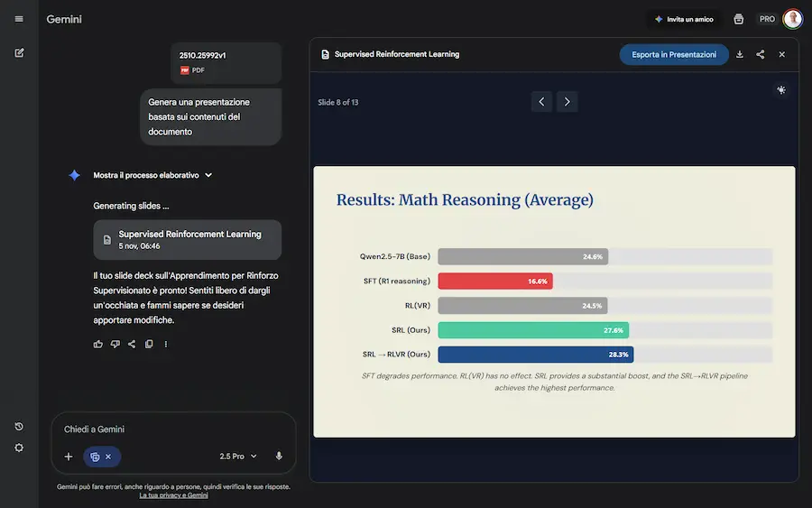812x508 pixels.
Task: Open La tua privacy e Gemini link
Action: coord(173,495)
